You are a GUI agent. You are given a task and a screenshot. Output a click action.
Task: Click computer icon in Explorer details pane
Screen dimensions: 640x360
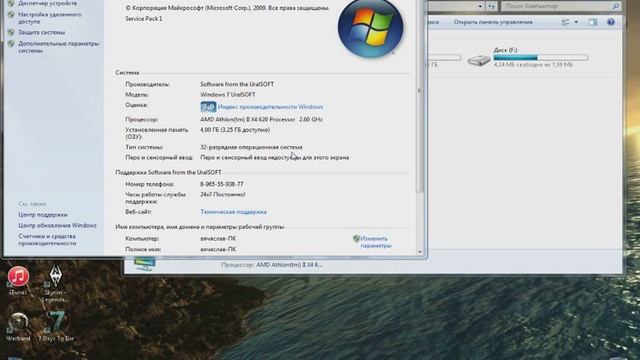[x=145, y=264]
